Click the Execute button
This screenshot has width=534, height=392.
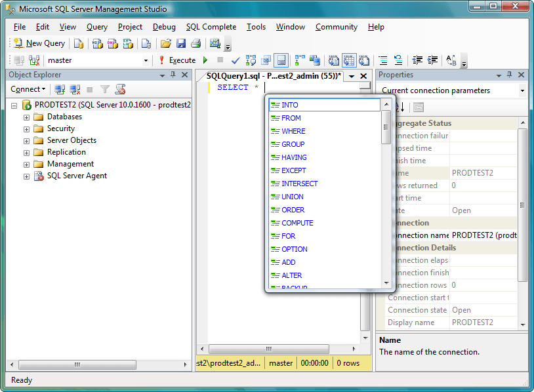(177, 60)
